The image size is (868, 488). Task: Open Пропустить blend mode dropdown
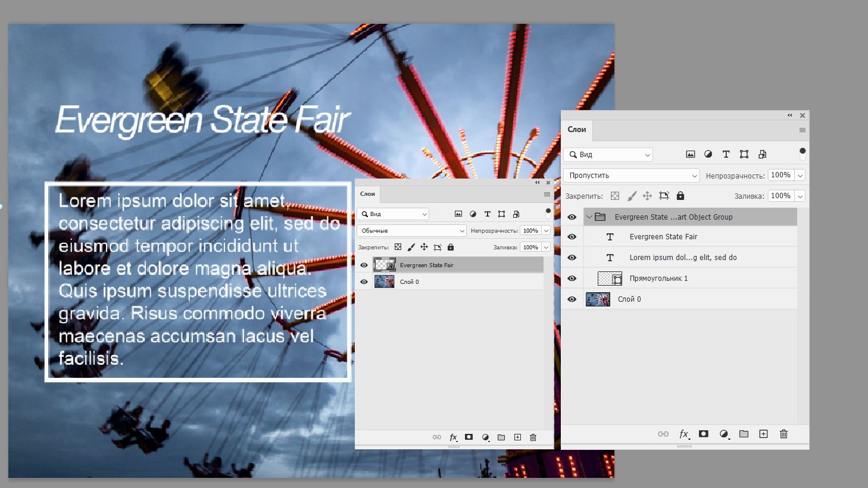[632, 176]
